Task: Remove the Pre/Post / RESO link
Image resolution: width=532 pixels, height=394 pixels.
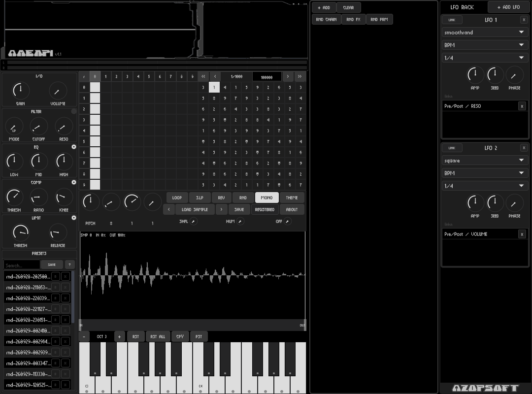Action: tap(522, 106)
